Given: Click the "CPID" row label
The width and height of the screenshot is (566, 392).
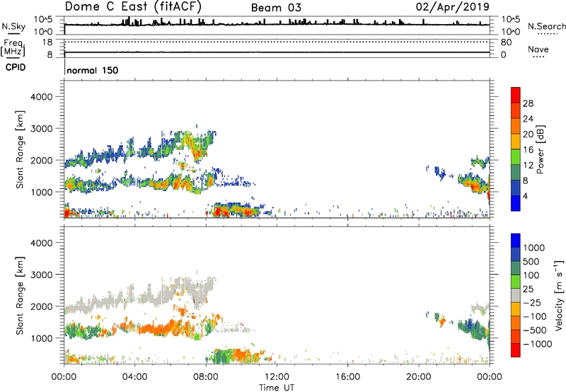Looking at the screenshot, I should [16, 67].
